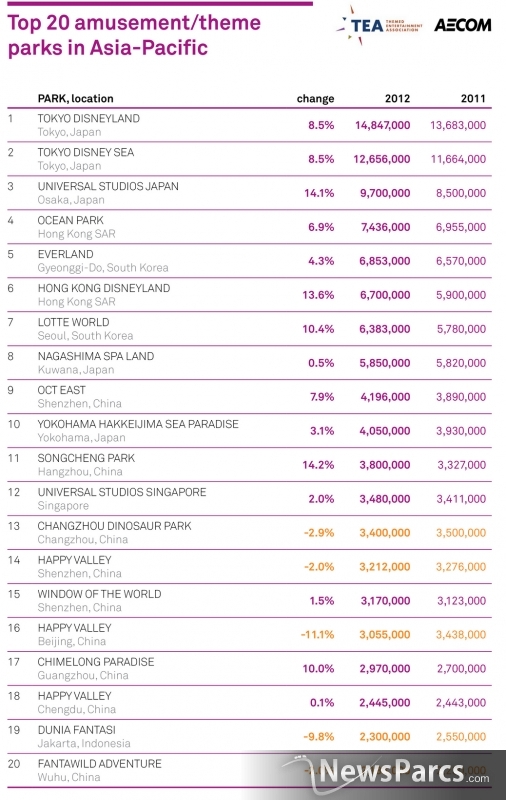Click the 'change' column header
The image size is (506, 800).
point(315,98)
